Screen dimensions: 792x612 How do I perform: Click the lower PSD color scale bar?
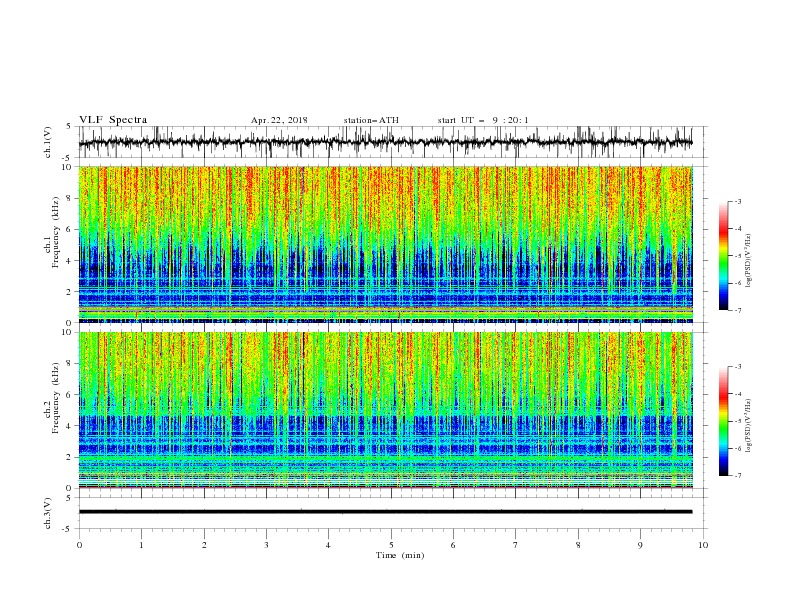tap(723, 421)
